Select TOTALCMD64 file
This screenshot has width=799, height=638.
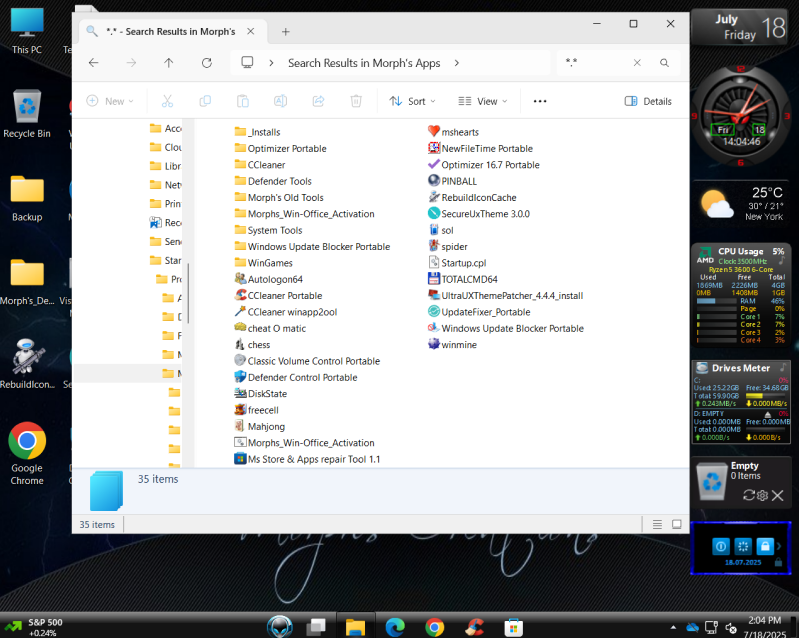463,279
